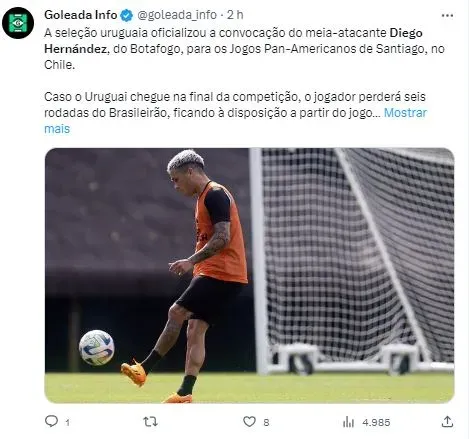
Task: Like the post with the heart icon
Action: click(249, 422)
